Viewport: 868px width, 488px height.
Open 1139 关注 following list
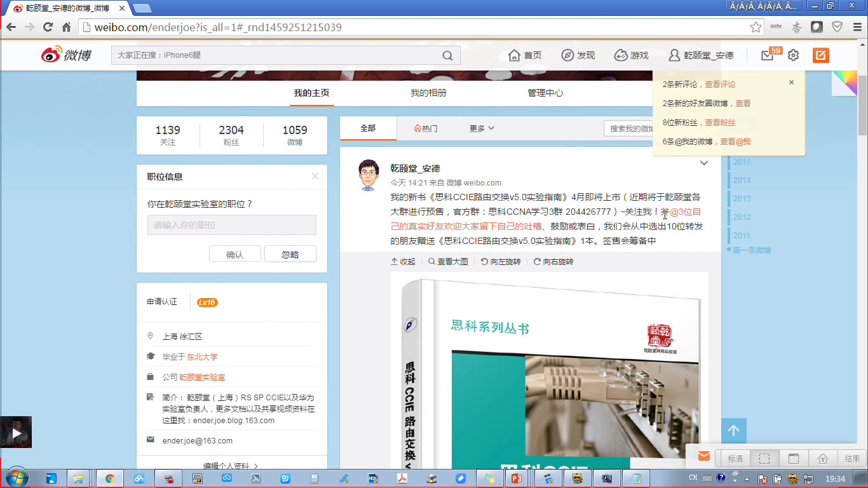168,135
